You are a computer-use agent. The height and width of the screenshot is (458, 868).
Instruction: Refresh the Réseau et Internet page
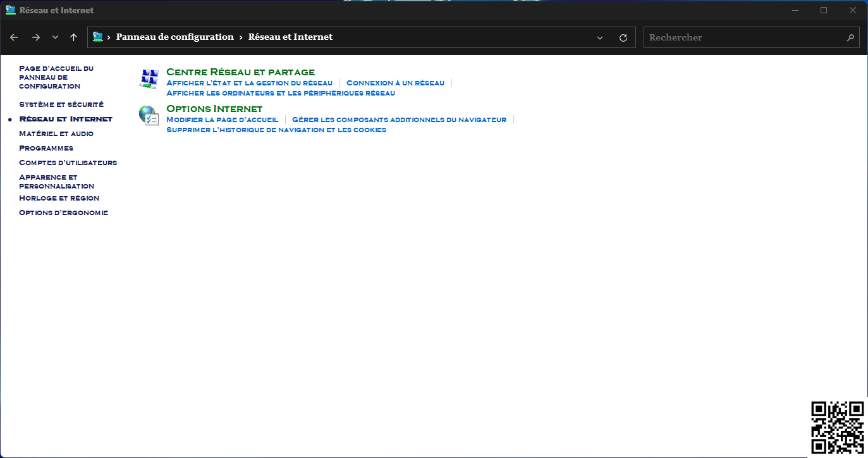point(623,37)
